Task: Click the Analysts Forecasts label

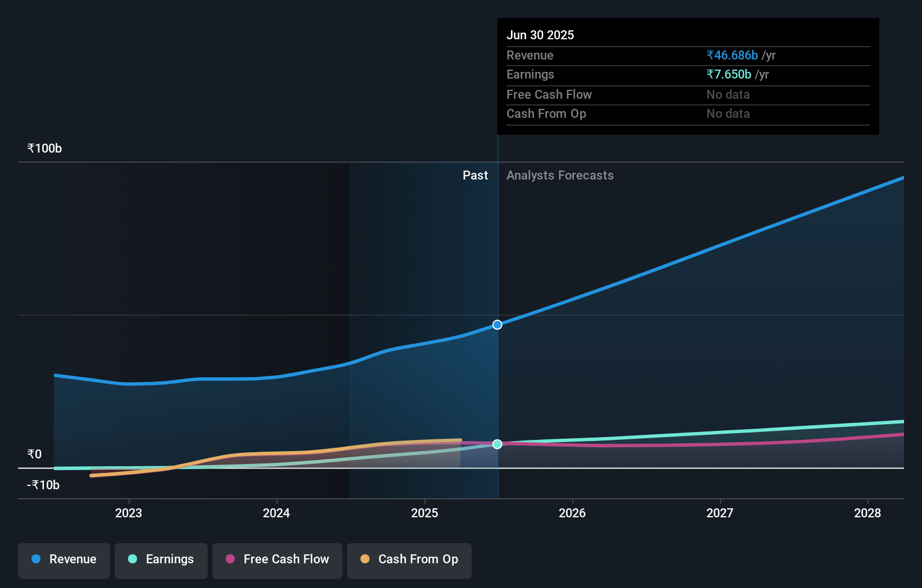Action: (x=560, y=176)
